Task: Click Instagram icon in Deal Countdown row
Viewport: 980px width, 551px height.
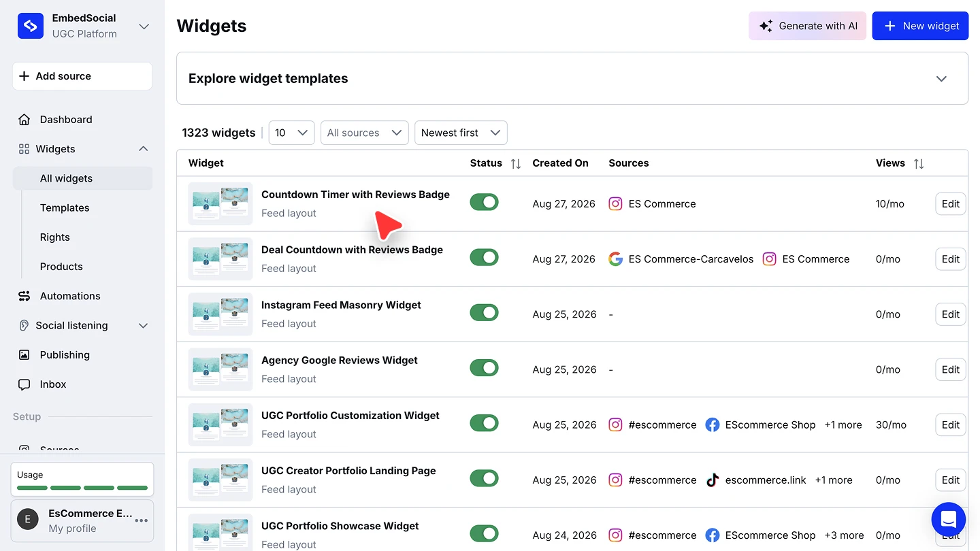Action: 769,259
